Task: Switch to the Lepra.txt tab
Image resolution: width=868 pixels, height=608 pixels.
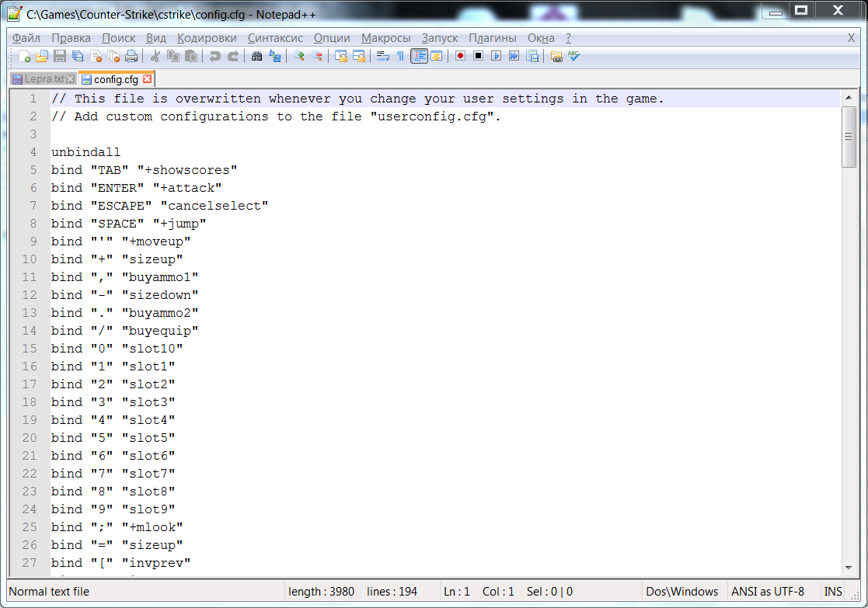Action: click(44, 79)
